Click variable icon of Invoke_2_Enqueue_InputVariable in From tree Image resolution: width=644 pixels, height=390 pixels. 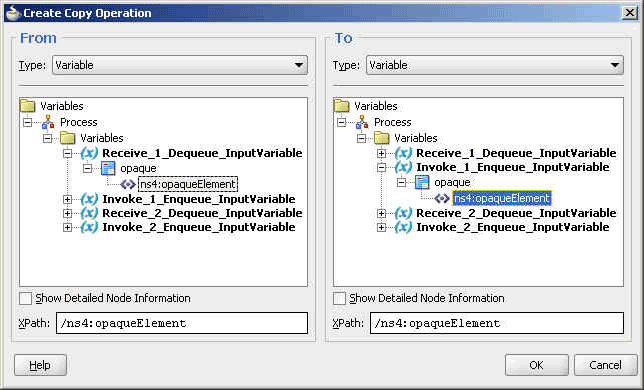tap(89, 227)
